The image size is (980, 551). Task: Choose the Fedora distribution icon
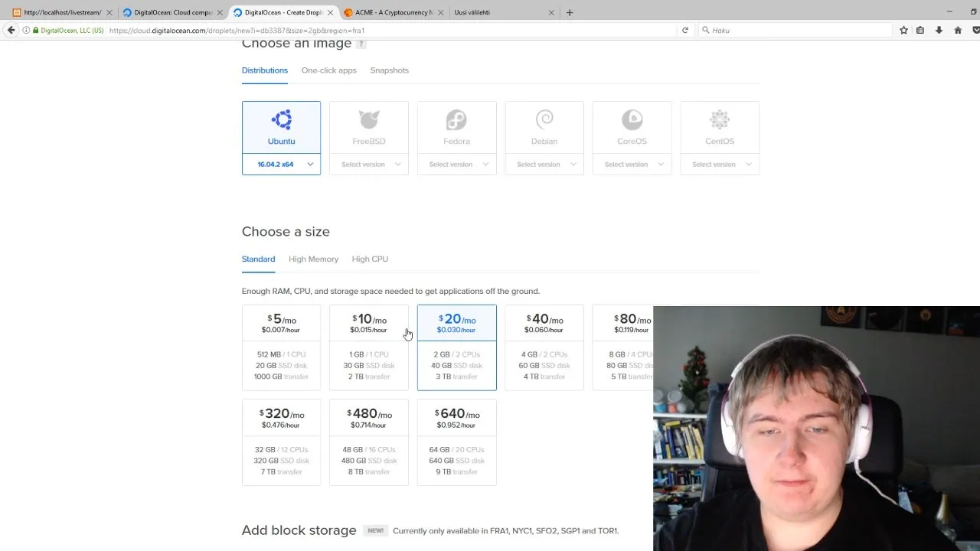456,119
